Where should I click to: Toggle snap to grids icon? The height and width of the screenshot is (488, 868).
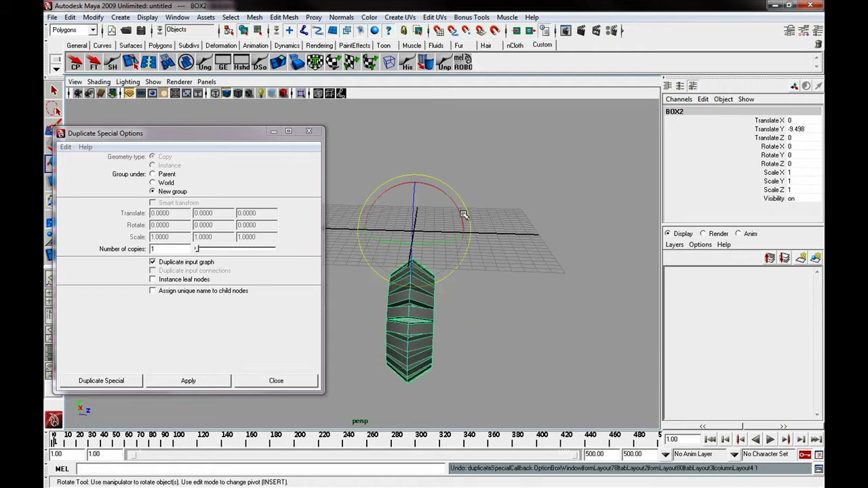(x=438, y=30)
